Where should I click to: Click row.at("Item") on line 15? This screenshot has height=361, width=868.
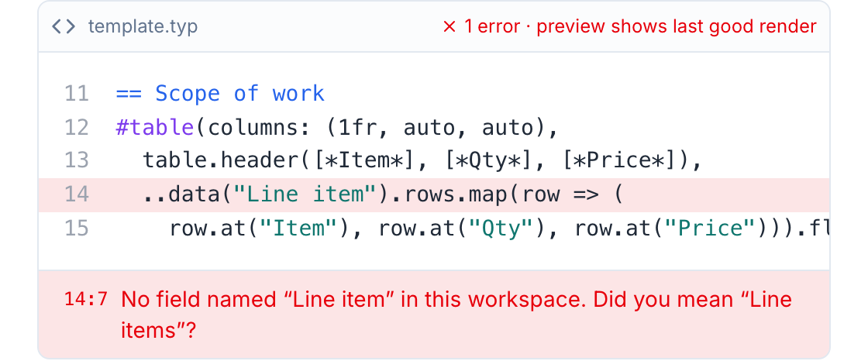tap(261, 229)
